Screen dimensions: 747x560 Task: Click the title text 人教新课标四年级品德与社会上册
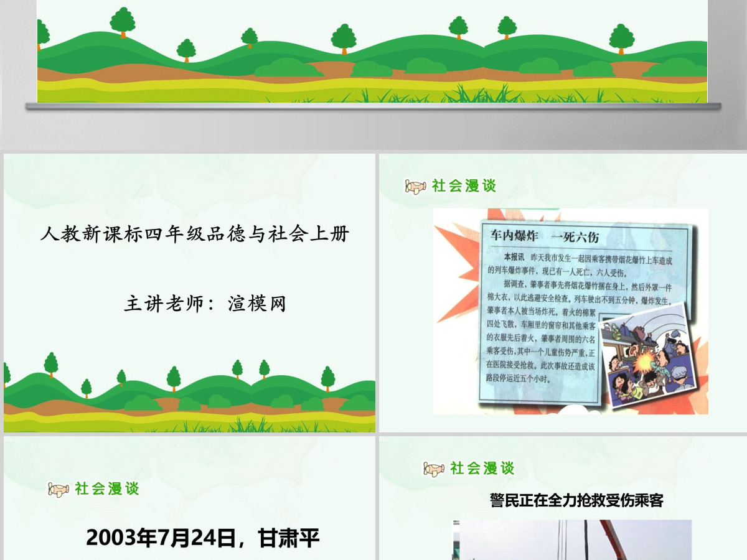pyautogui.click(x=195, y=235)
